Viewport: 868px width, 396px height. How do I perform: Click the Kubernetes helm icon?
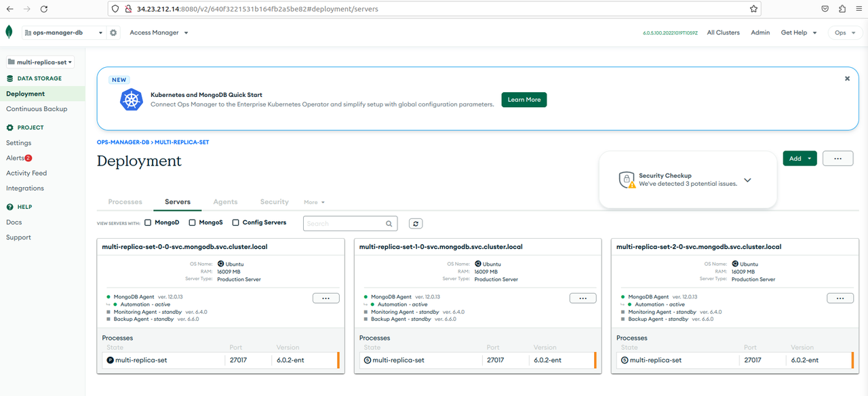pos(132,100)
